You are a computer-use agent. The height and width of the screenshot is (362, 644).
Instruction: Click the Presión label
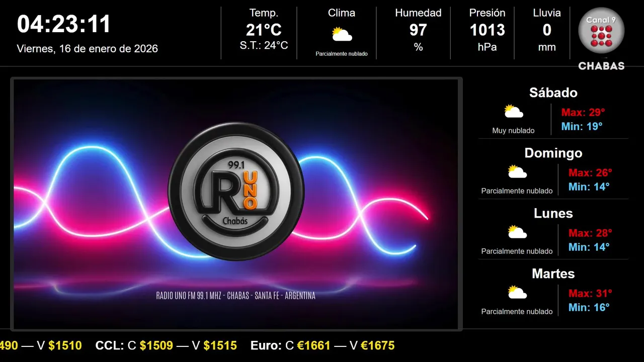tap(487, 13)
